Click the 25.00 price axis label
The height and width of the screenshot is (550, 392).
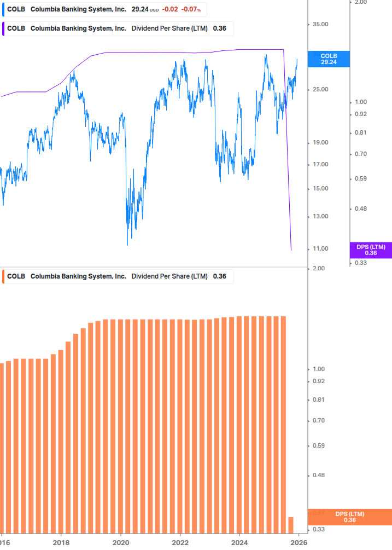(x=320, y=89)
